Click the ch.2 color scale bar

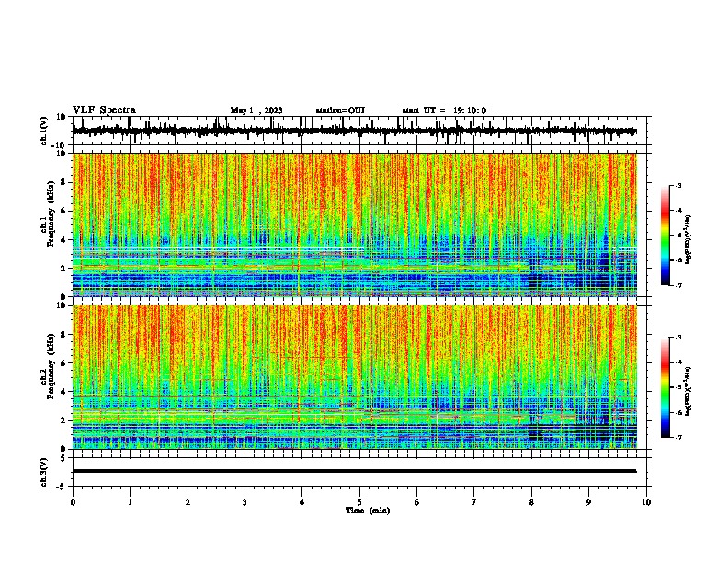tap(665, 387)
